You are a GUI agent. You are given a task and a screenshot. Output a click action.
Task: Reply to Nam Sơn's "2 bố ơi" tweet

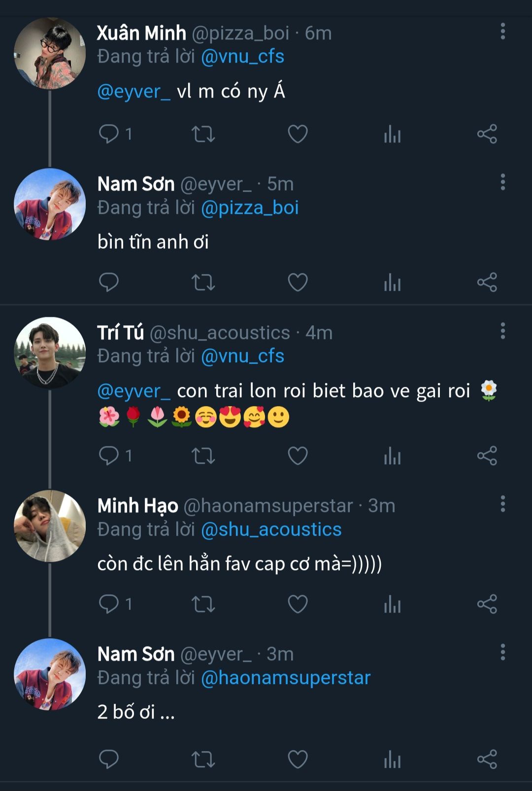(x=109, y=759)
